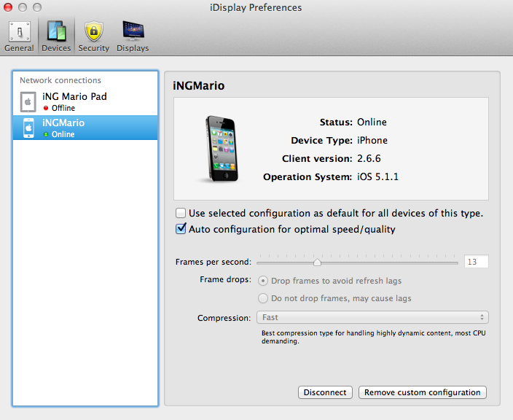
Task: Click the red Offline status indicator
Action: (46, 108)
